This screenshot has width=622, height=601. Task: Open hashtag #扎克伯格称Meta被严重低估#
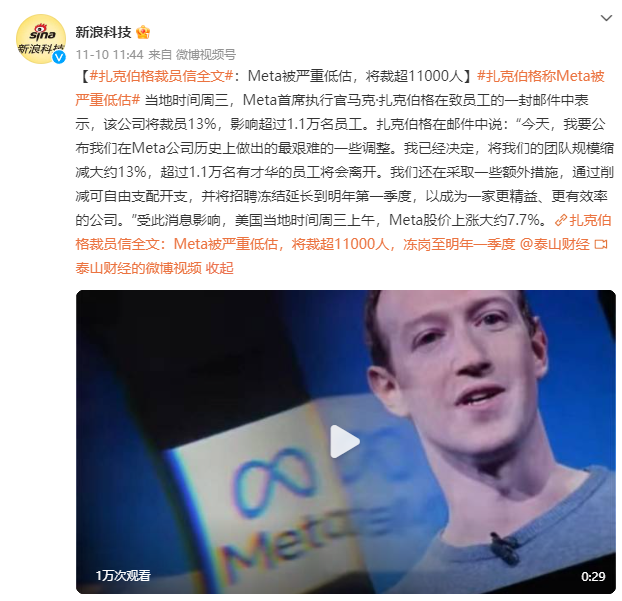[x=340, y=88]
